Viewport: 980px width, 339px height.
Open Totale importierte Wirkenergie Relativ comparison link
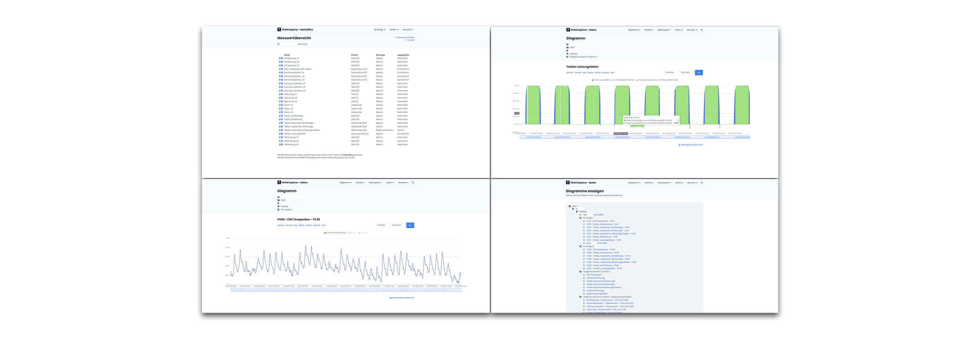click(604, 287)
